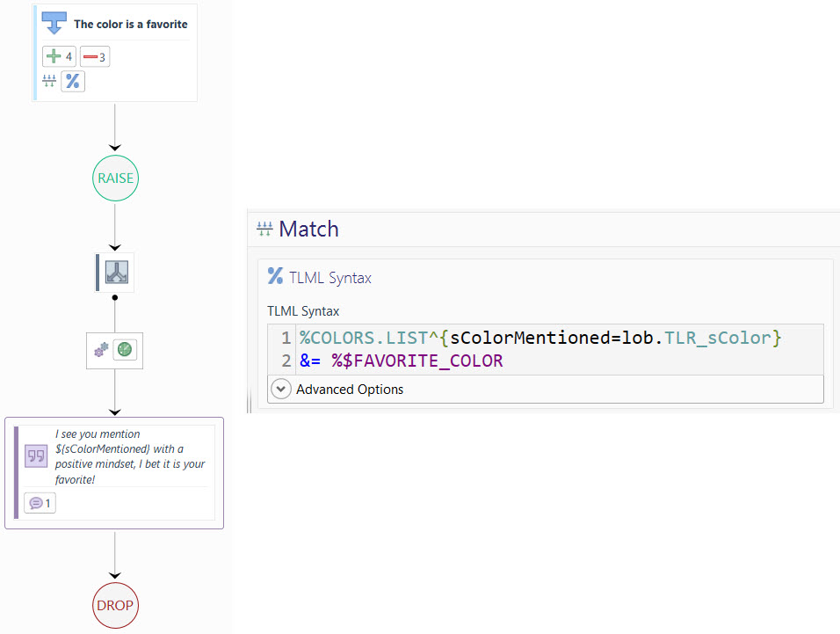The image size is (840, 634).
Task: Click the Match panel header icon
Action: [264, 230]
